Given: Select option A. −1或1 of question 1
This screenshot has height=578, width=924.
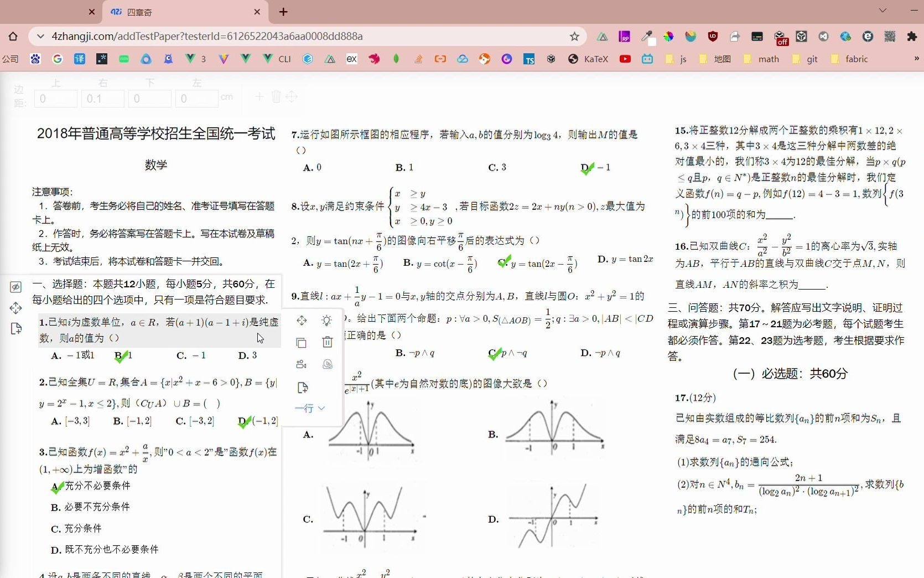Looking at the screenshot, I should [x=72, y=355].
